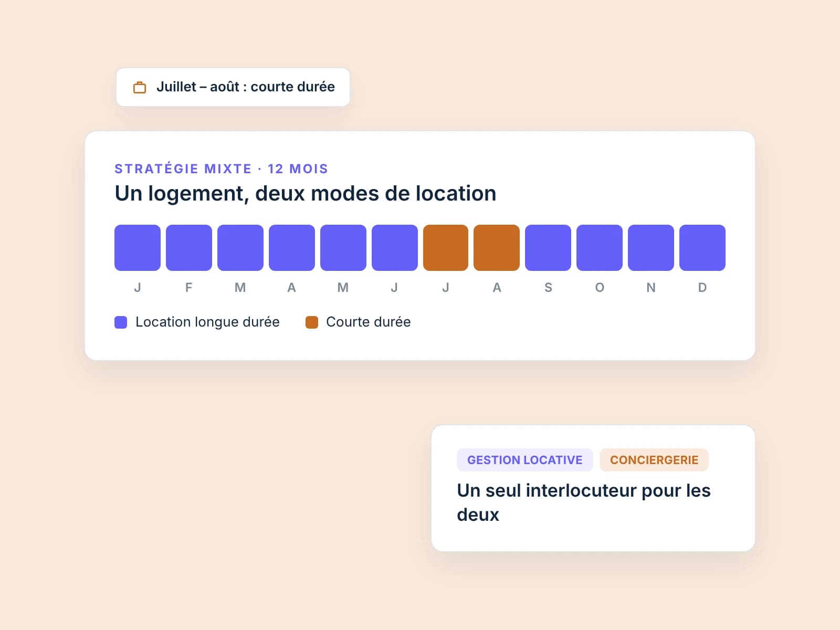Select the May month block
840x630 pixels.
(x=343, y=248)
